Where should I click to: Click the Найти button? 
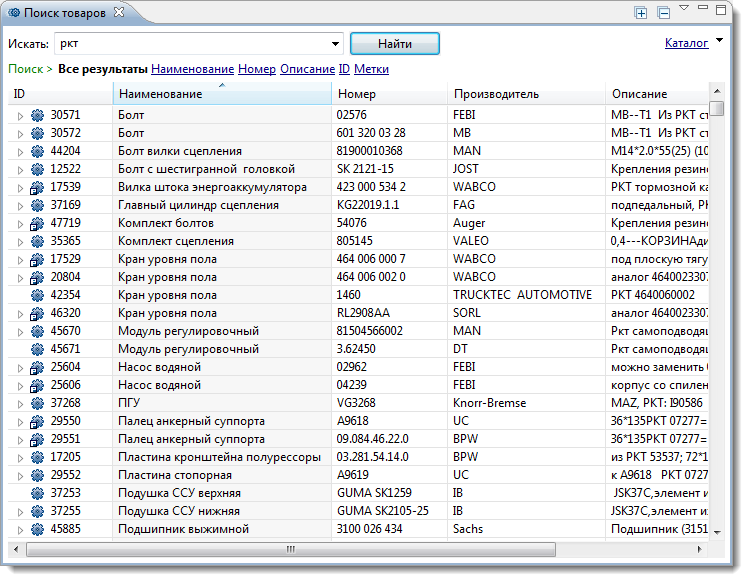point(395,44)
